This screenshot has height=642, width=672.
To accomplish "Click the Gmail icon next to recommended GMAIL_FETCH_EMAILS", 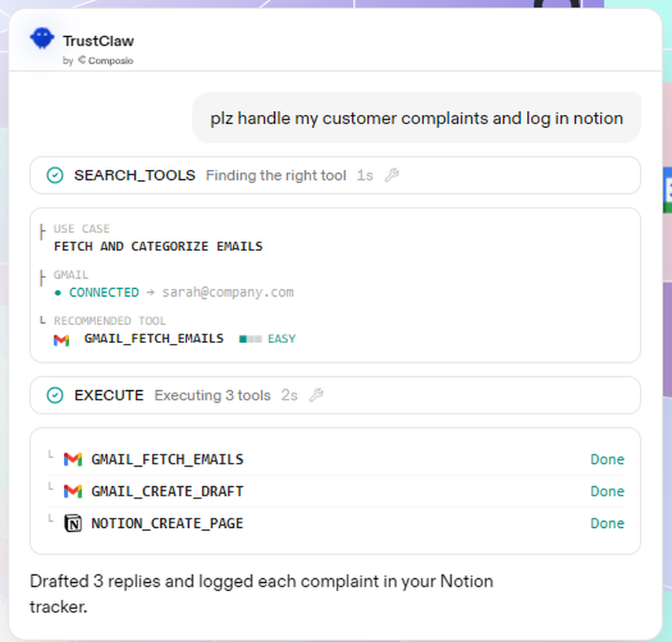I will pos(61,340).
